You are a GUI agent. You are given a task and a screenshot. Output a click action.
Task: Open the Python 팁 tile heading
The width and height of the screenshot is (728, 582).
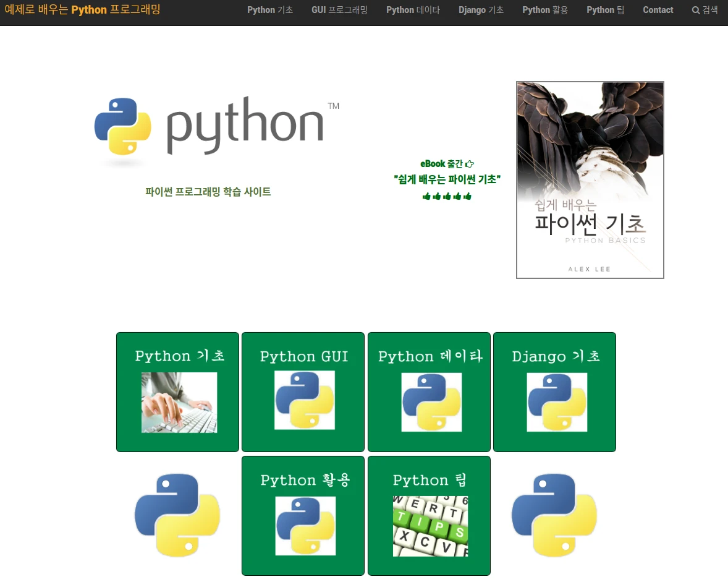[430, 480]
